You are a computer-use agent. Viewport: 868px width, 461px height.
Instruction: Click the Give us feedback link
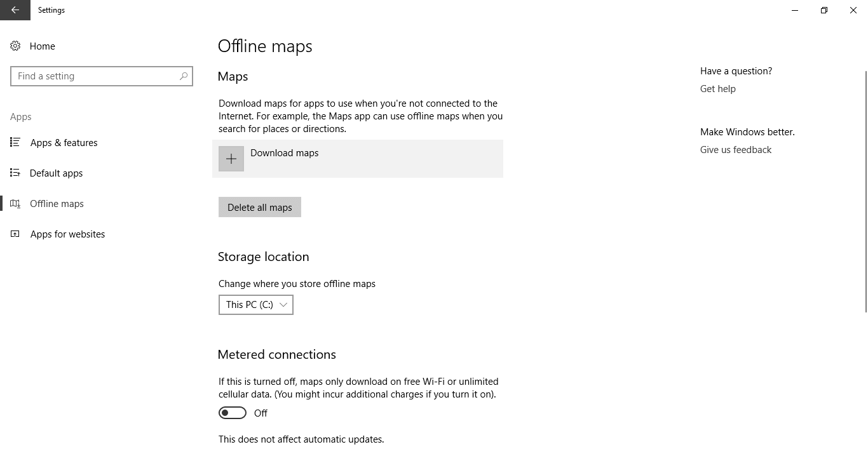click(x=736, y=150)
